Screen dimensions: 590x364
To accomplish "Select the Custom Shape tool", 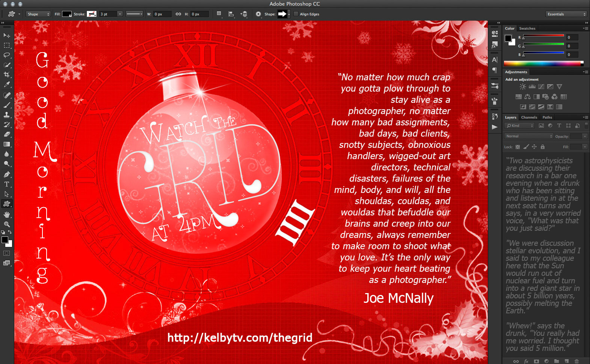I will 7,204.
